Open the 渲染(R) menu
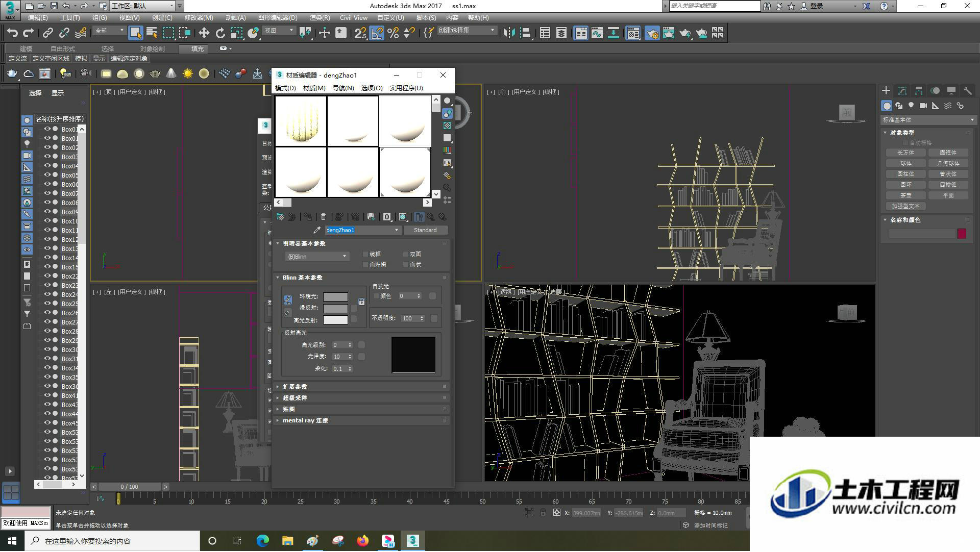The width and height of the screenshot is (980, 552). [x=320, y=17]
